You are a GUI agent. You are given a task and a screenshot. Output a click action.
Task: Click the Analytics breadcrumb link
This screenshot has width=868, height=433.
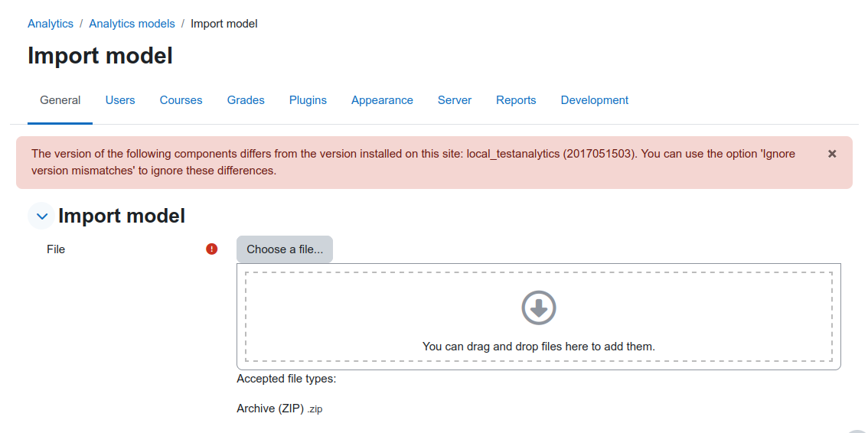[x=51, y=24]
